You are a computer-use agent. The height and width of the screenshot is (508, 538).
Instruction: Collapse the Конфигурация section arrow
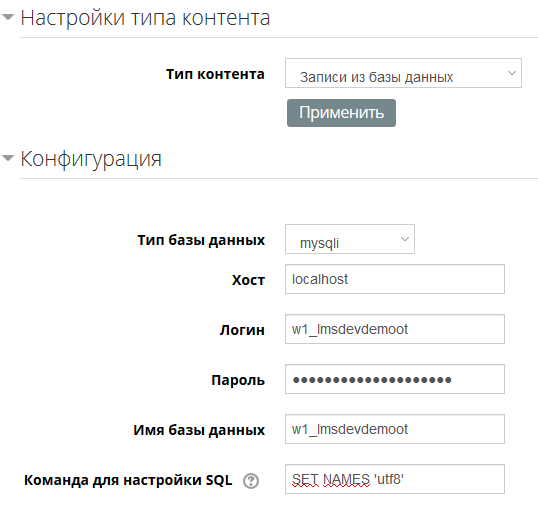tap(8, 158)
